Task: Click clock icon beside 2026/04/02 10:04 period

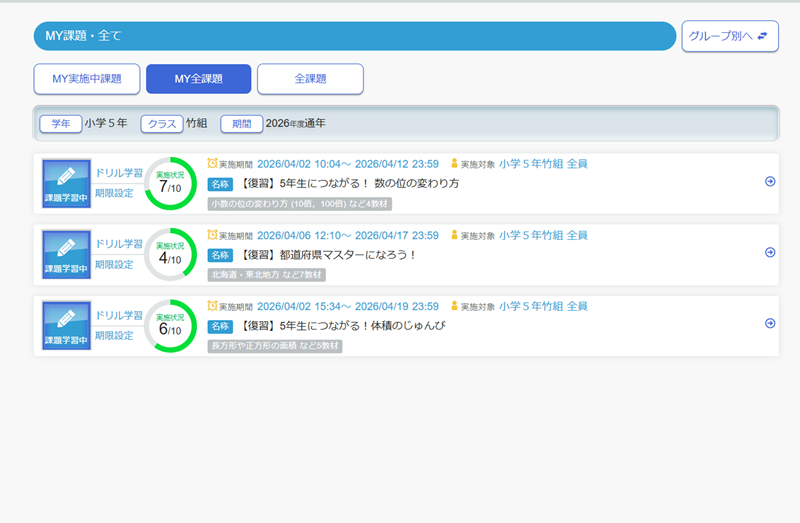Action: (x=212, y=163)
